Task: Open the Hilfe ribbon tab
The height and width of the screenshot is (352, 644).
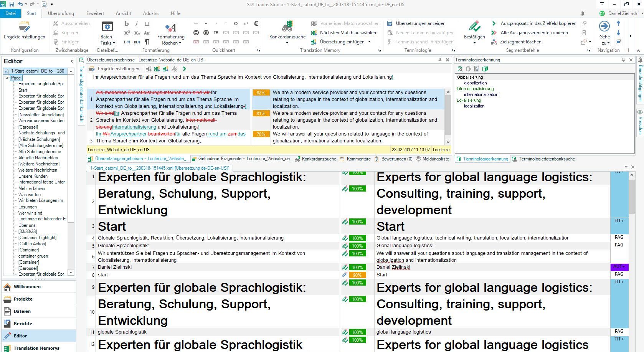Action: pyautogui.click(x=176, y=13)
